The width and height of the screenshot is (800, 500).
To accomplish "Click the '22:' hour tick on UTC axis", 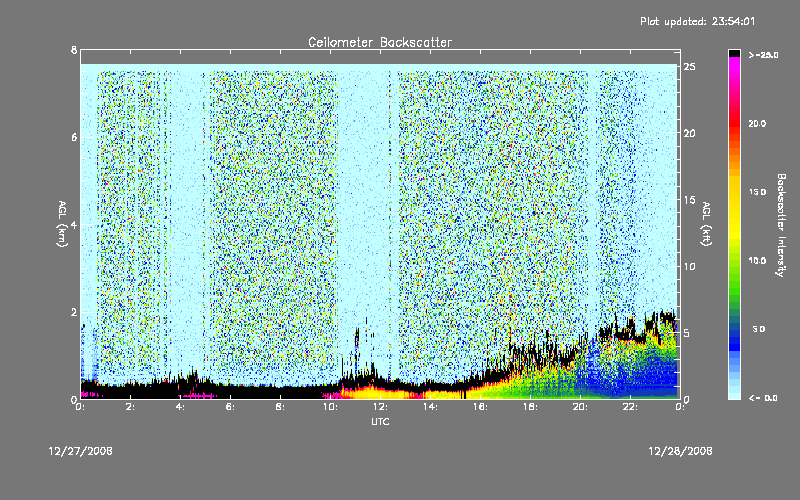I will click(630, 407).
